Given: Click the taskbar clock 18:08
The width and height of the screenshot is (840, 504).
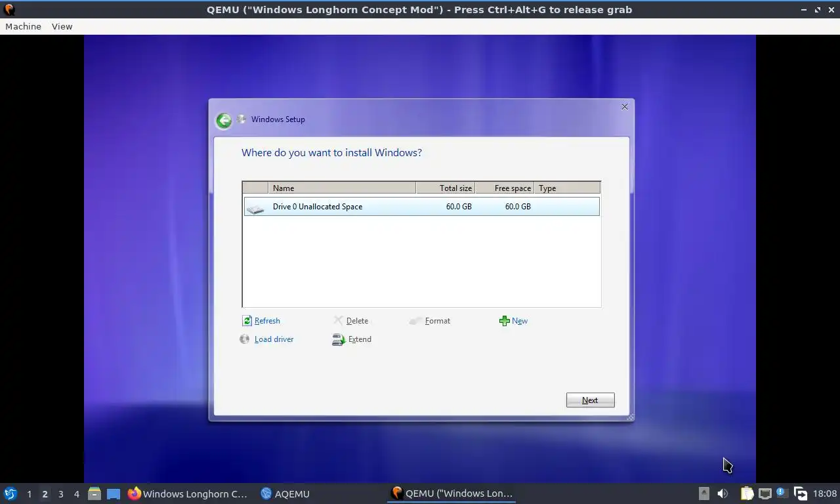Looking at the screenshot, I should (x=825, y=493).
